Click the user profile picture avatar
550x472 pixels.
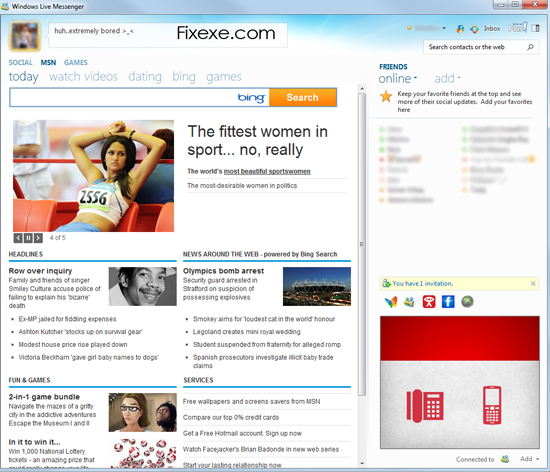(25, 36)
